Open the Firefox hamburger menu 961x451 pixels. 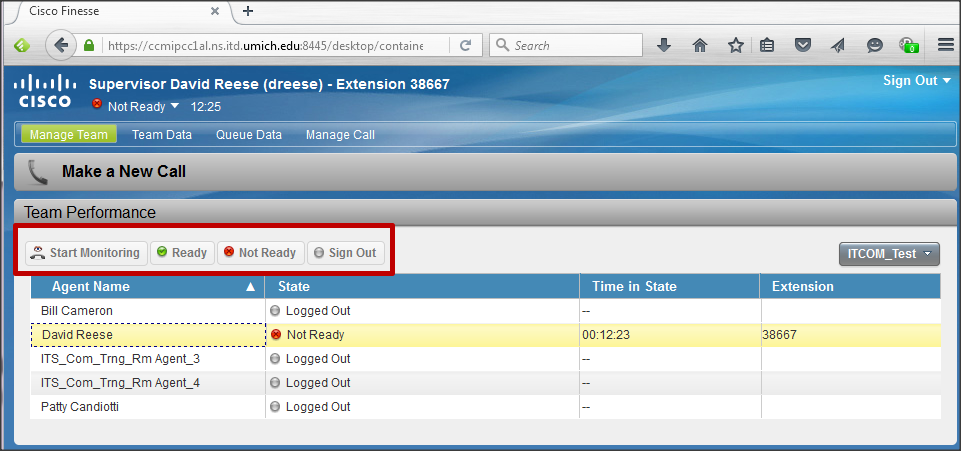coord(945,45)
